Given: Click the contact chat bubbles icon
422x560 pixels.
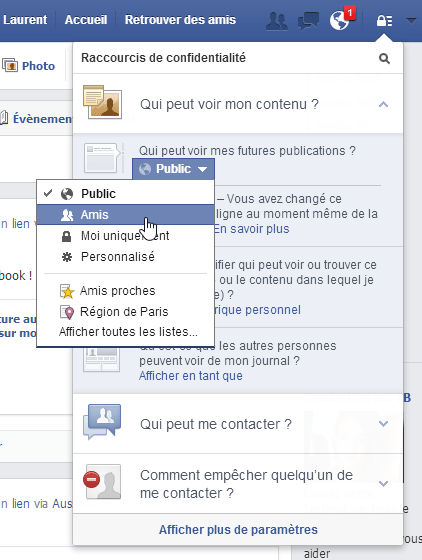Looking at the screenshot, I should 102,422.
